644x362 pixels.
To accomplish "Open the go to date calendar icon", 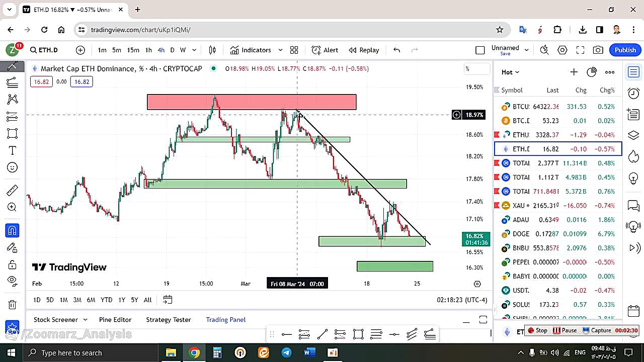I will [168, 300].
